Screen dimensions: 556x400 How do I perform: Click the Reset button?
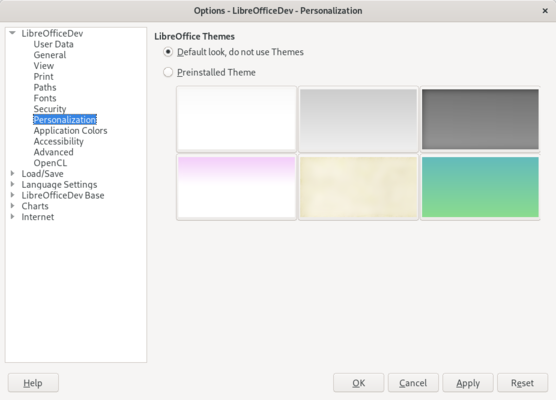tap(522, 383)
